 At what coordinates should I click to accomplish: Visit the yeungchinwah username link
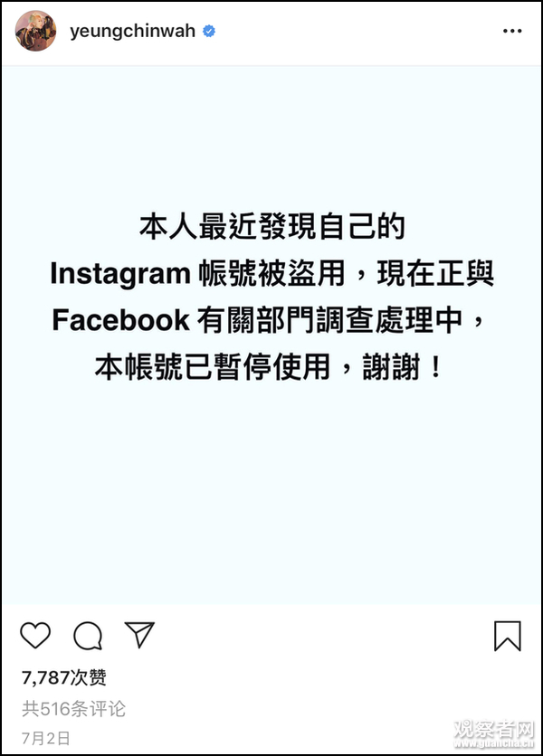[x=133, y=32]
